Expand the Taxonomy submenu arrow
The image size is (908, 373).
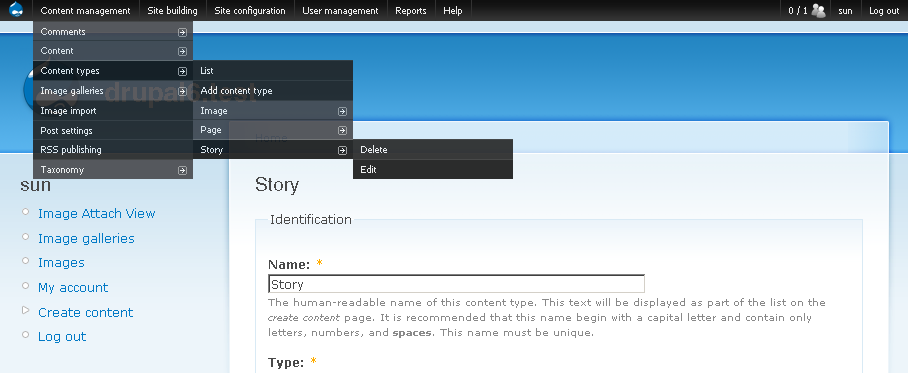[x=182, y=170]
